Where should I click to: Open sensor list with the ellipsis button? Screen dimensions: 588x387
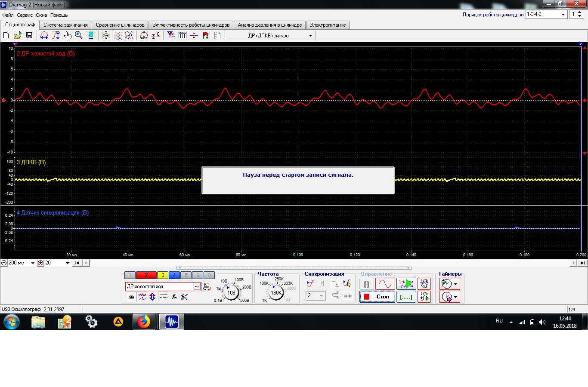pyautogui.click(x=197, y=286)
